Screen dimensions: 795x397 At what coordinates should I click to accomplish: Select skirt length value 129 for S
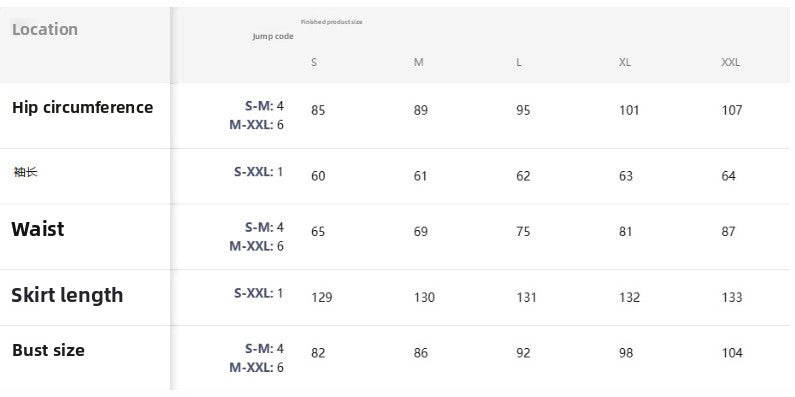tap(321, 297)
